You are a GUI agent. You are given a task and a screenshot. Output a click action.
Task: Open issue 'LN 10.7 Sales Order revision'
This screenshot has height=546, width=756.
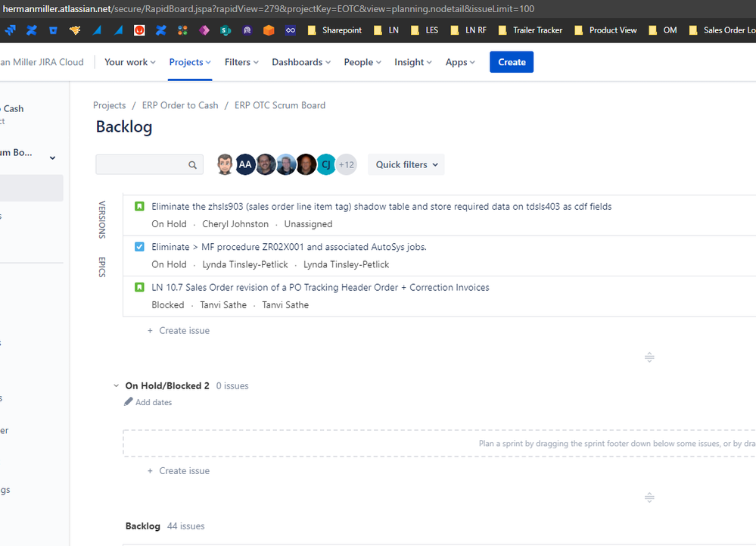[x=320, y=288]
